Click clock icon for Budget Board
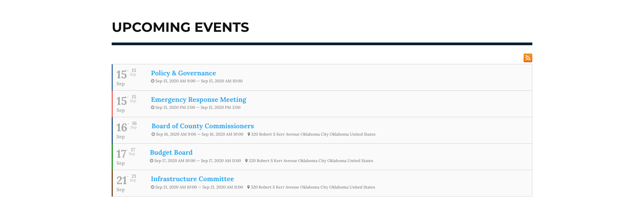Viewport: 644px width, 220px height. point(152,161)
